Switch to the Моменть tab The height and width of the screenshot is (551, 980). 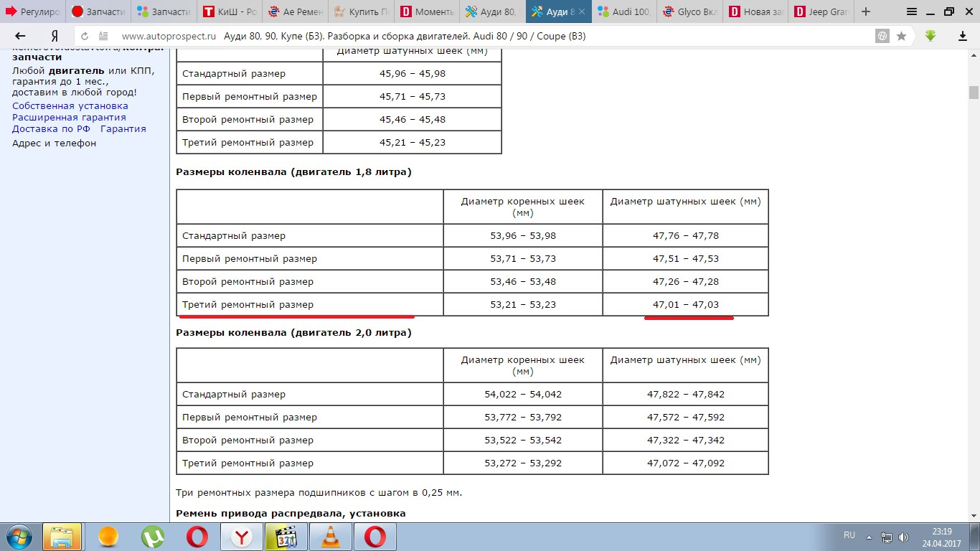tap(428, 12)
